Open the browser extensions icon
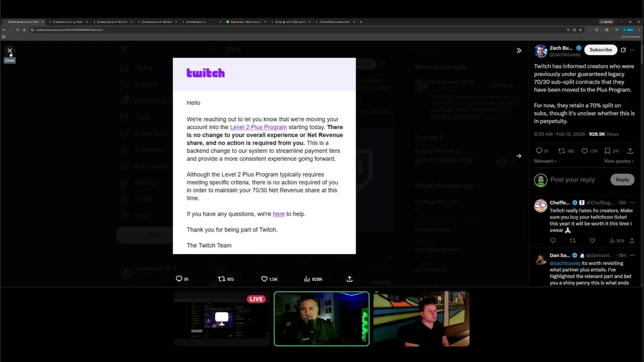 [596, 30]
